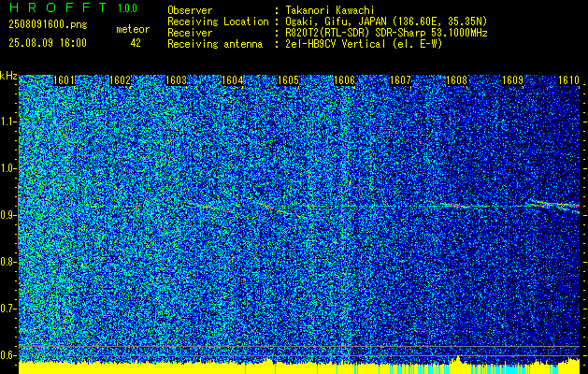Click the 1605 time marker
The height and width of the screenshot is (374, 588).
coord(288,80)
